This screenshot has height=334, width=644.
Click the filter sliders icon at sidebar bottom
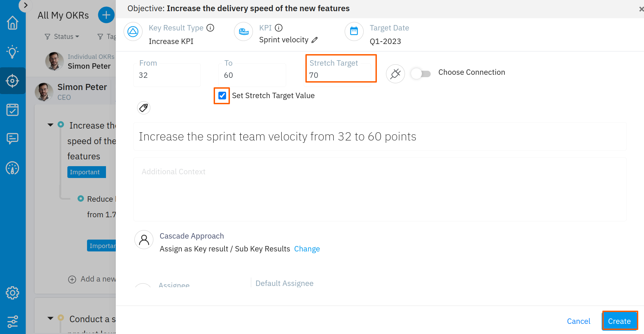[13, 321]
